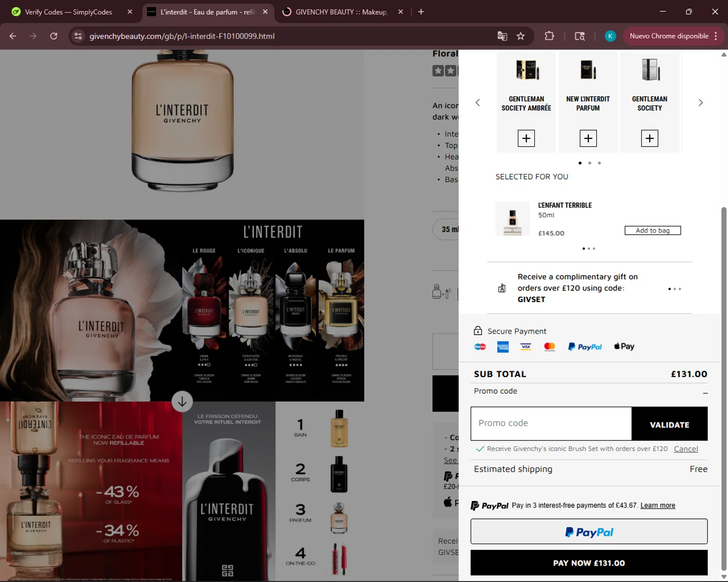
Task: Translate this page icon
Action: (502, 36)
